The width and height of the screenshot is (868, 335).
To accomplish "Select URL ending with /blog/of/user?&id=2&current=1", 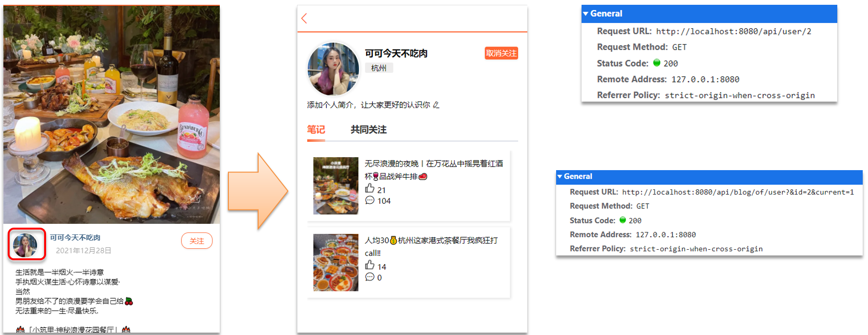I will click(738, 192).
